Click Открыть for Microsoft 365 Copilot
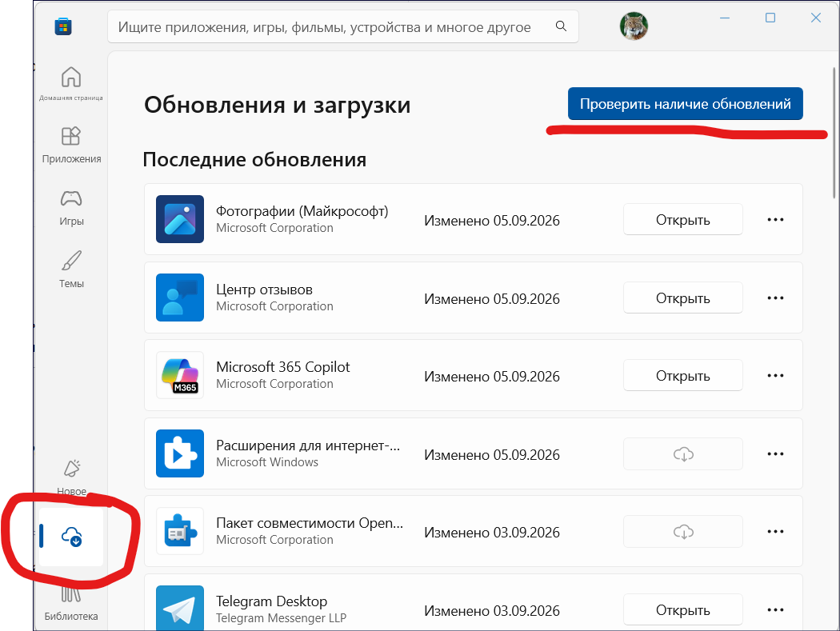Screen dimensions: 840x631 (683, 376)
